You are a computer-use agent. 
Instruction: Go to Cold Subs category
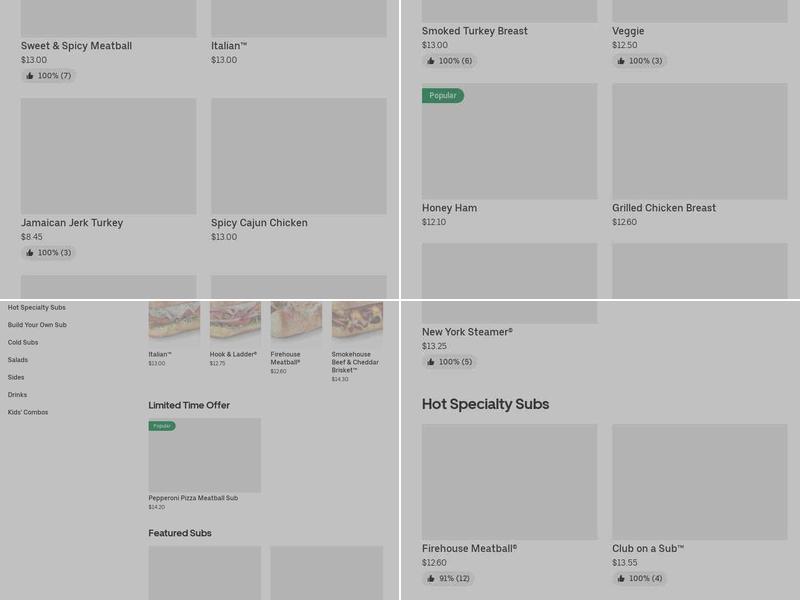point(23,342)
